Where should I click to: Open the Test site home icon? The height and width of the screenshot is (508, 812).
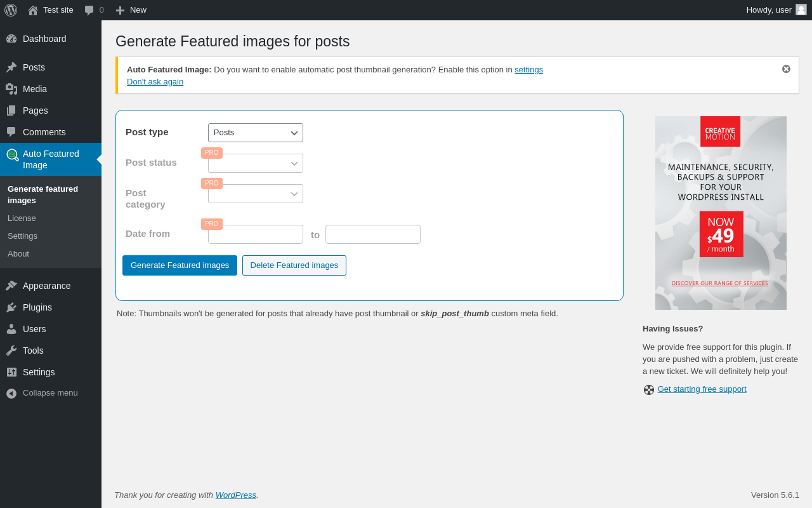click(x=33, y=10)
